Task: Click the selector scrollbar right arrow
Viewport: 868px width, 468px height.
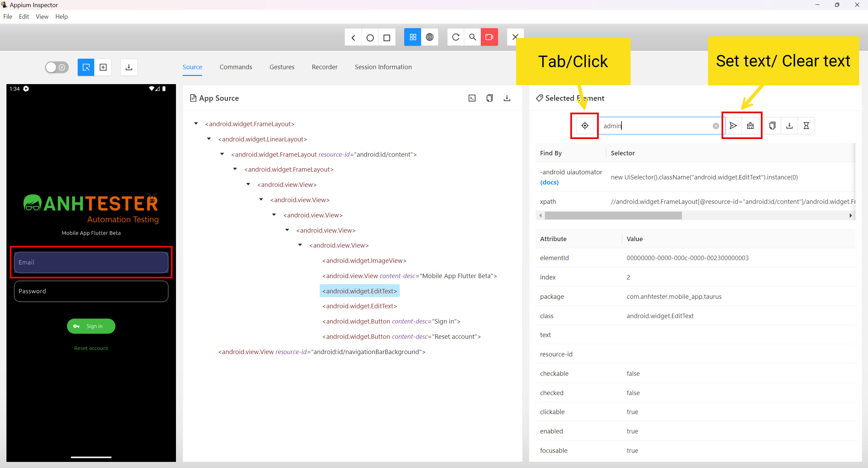Action: point(850,216)
